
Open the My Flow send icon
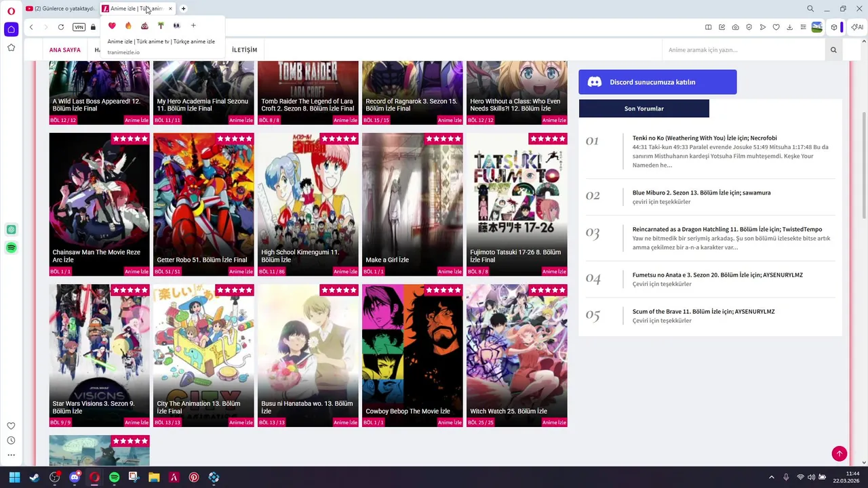763,27
